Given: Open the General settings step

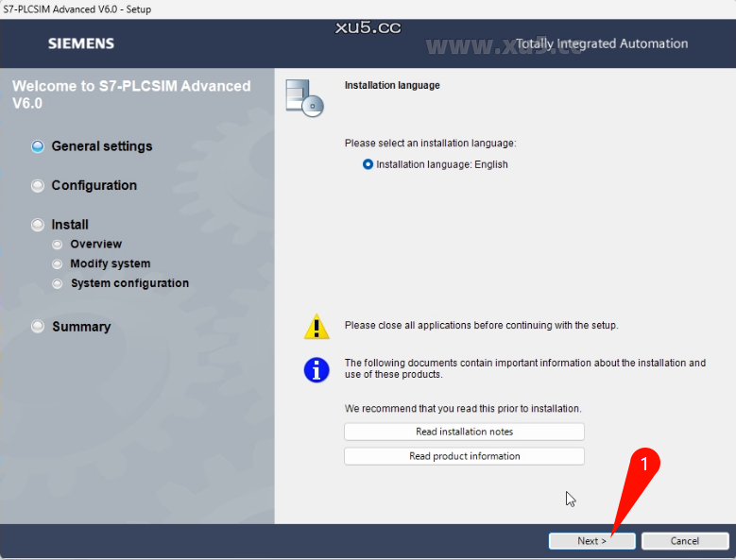Looking at the screenshot, I should 101,146.
